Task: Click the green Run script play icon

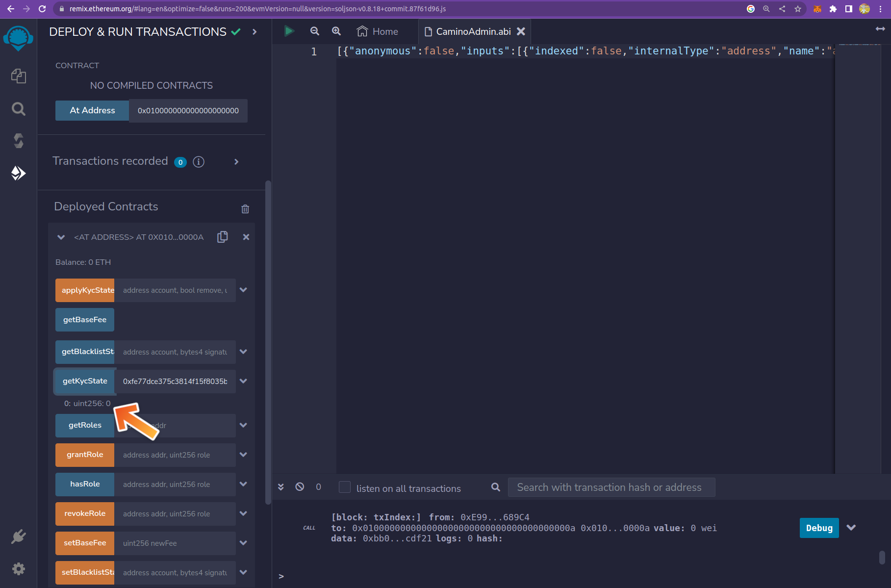Action: pos(289,31)
